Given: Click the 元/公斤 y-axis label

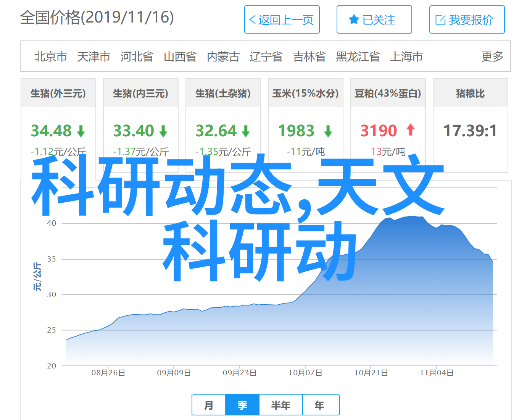Looking at the screenshot, I should [37, 276].
